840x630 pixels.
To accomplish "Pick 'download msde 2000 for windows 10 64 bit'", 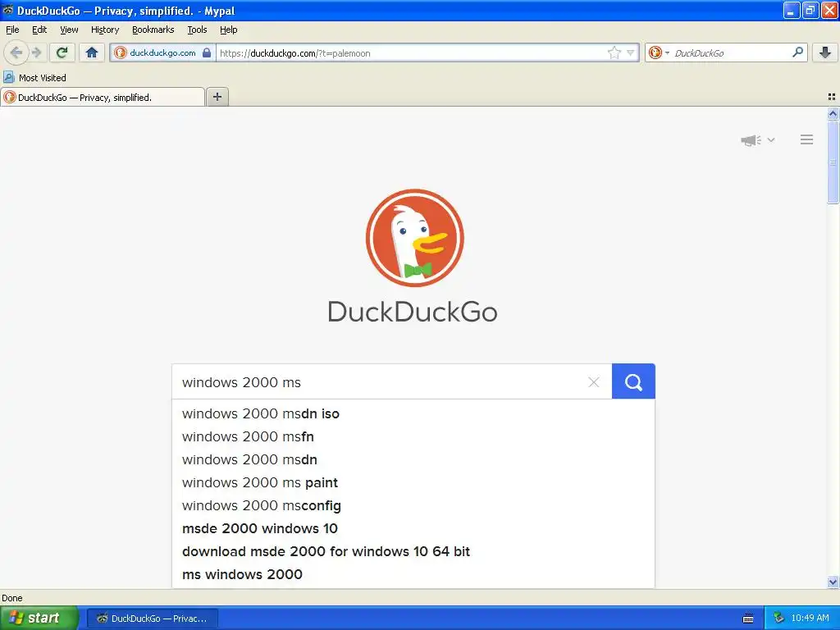I will point(413,552).
